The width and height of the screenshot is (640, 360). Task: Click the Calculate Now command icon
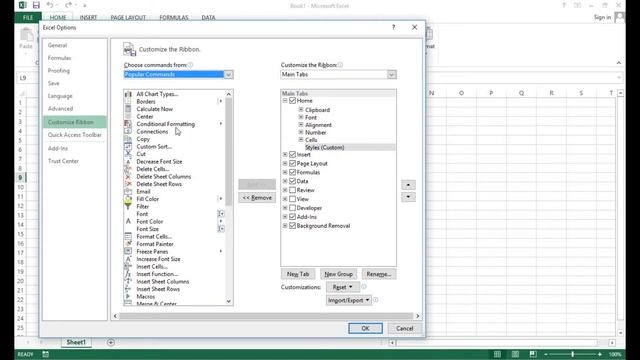[128, 109]
